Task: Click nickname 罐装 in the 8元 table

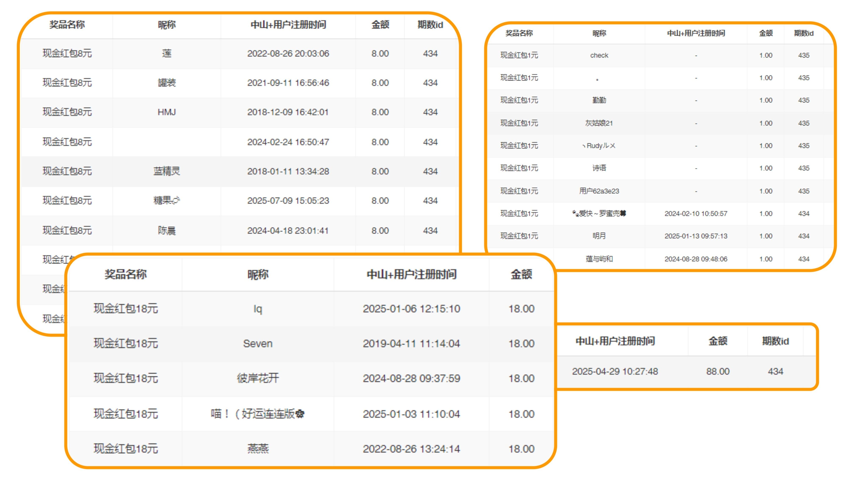Action: tap(166, 83)
